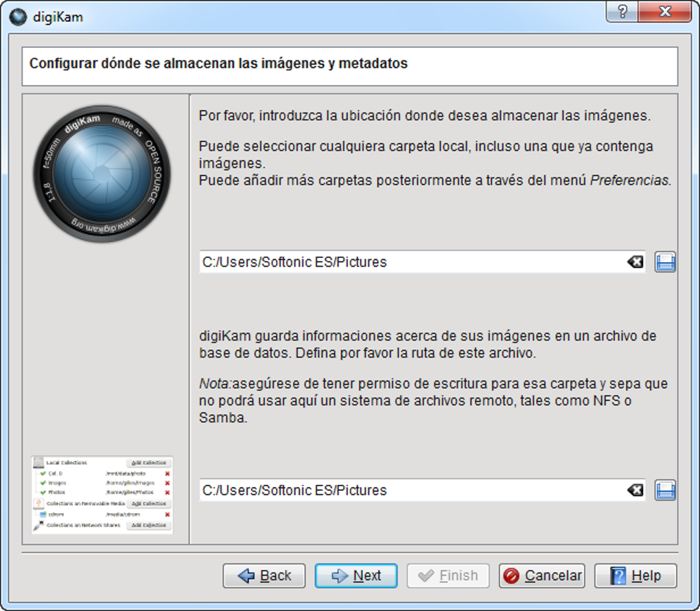Screen dimensions: 700x611
Task: Clear the images location path field
Action: [635, 262]
